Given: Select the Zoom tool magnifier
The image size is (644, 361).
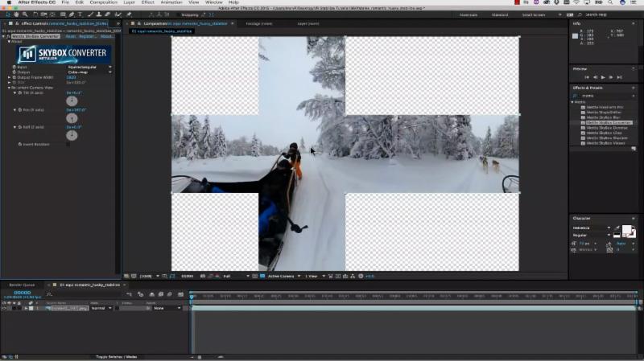Looking at the screenshot, I should 24,14.
